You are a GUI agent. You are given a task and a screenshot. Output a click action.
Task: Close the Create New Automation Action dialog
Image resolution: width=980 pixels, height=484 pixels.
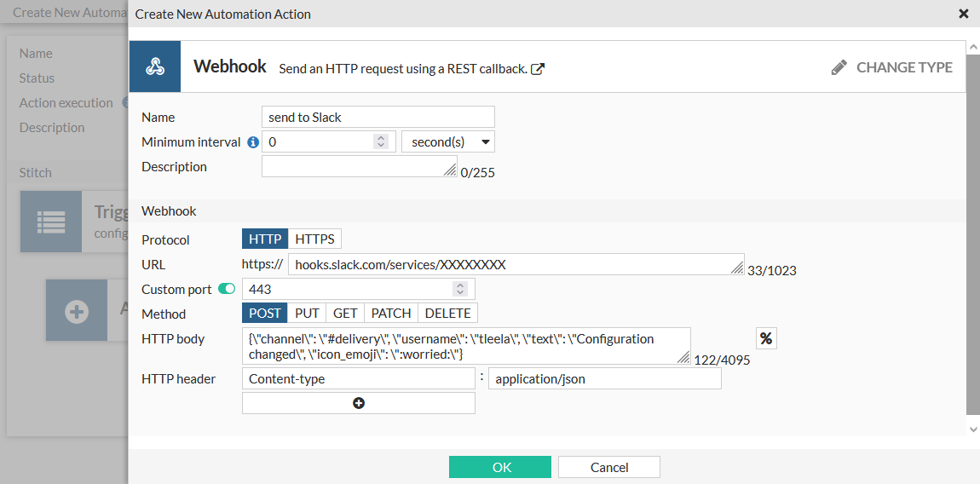tap(964, 14)
